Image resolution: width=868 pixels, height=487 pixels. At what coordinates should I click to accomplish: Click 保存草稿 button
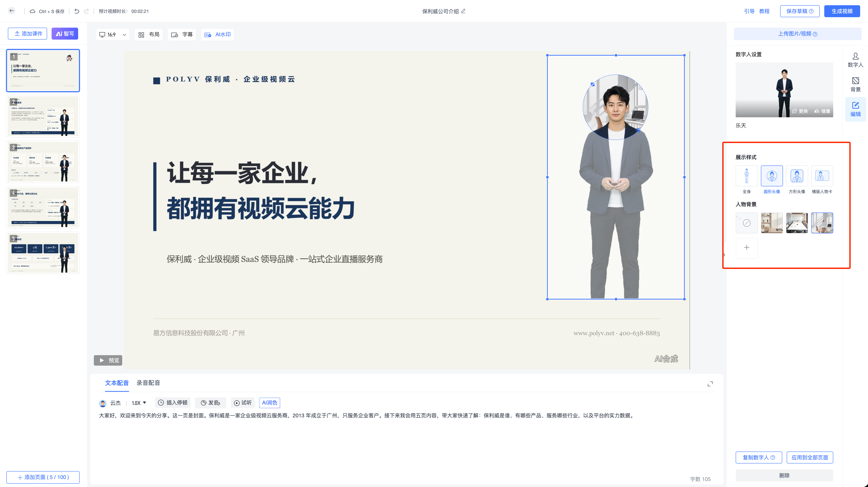pos(800,11)
